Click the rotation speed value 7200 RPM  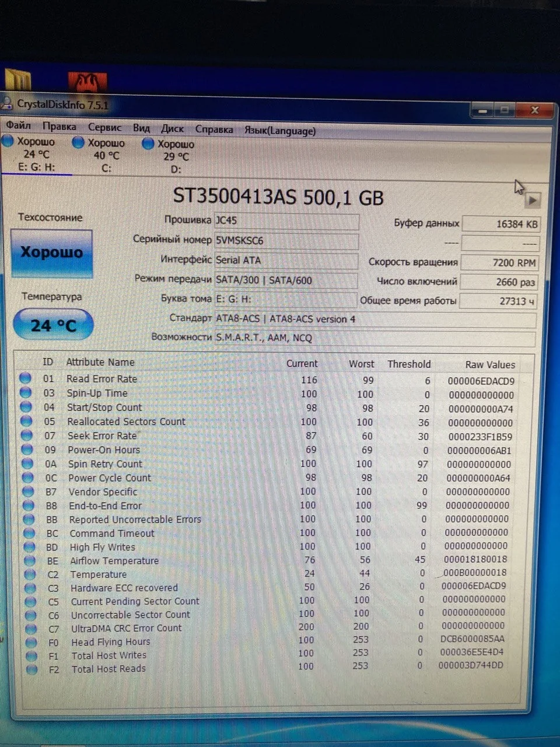pos(500,263)
